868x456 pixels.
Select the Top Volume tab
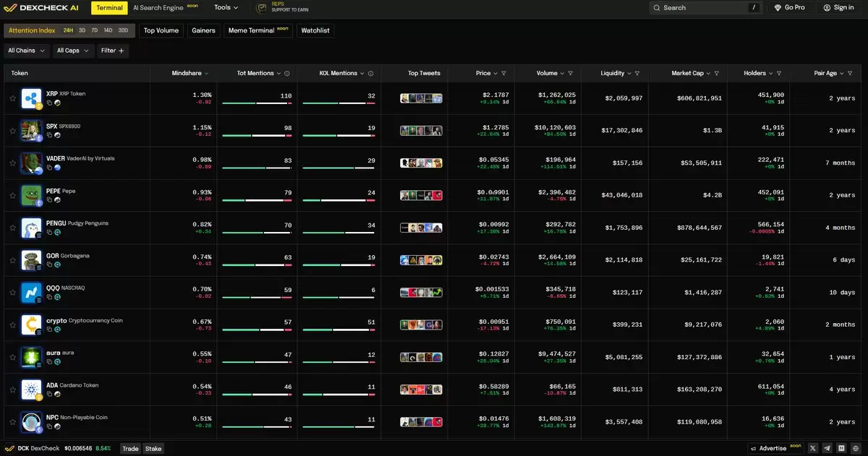[161, 30]
